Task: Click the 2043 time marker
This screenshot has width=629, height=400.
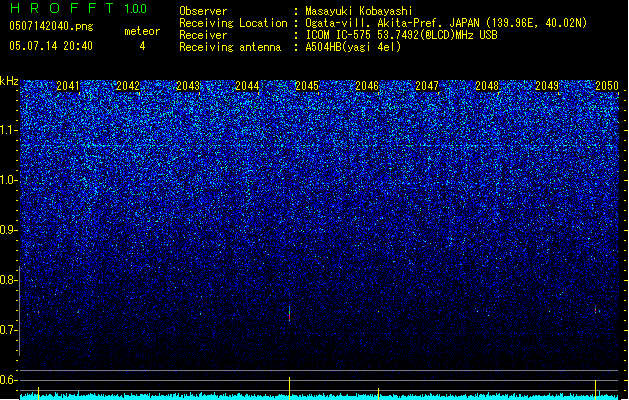Action: click(188, 86)
